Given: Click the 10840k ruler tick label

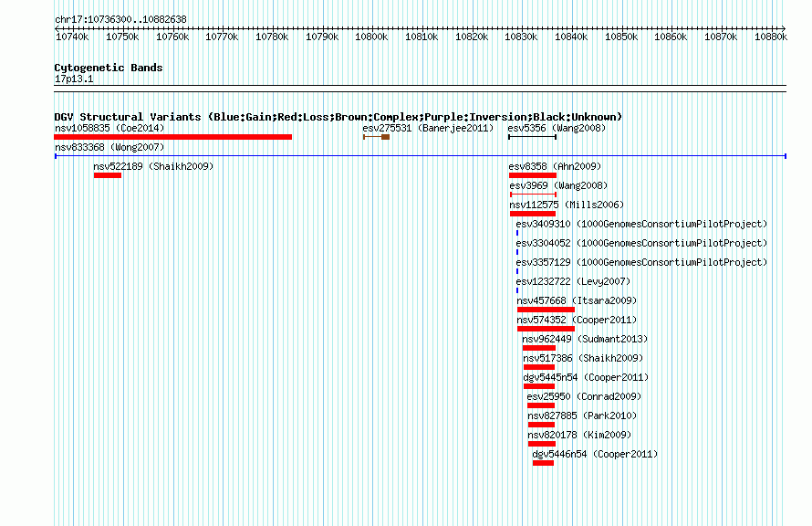Looking at the screenshot, I should click(x=571, y=37).
